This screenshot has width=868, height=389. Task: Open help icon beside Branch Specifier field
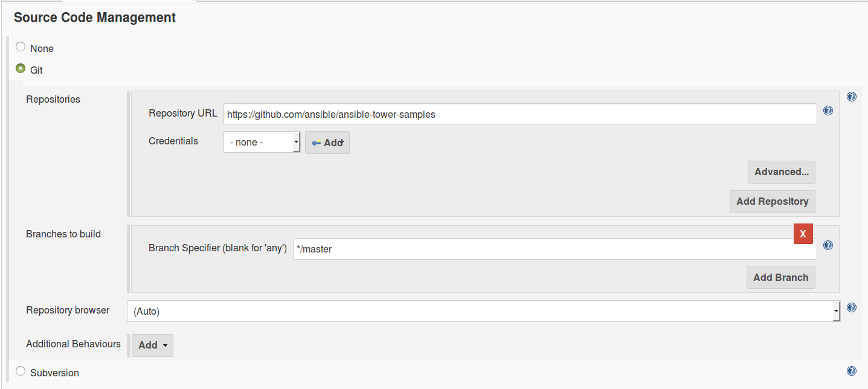coord(828,245)
